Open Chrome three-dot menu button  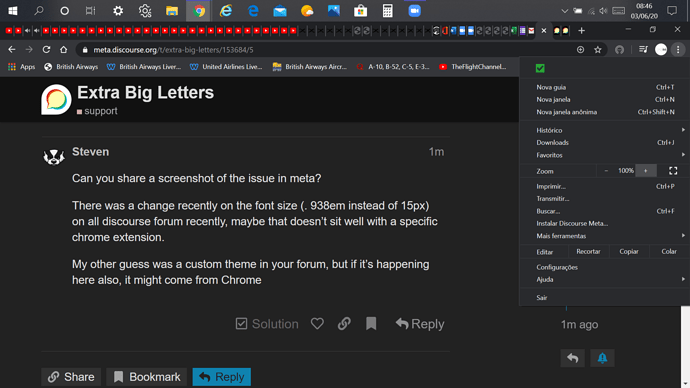coord(678,50)
